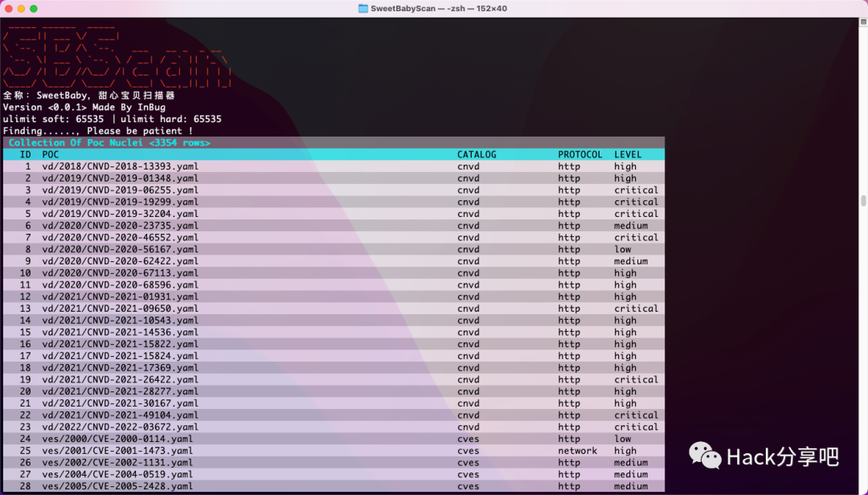Select 'vd/2021/CNVD-2021-14536.yaml' text
Viewport: 868px width, 495px height.
click(120, 332)
